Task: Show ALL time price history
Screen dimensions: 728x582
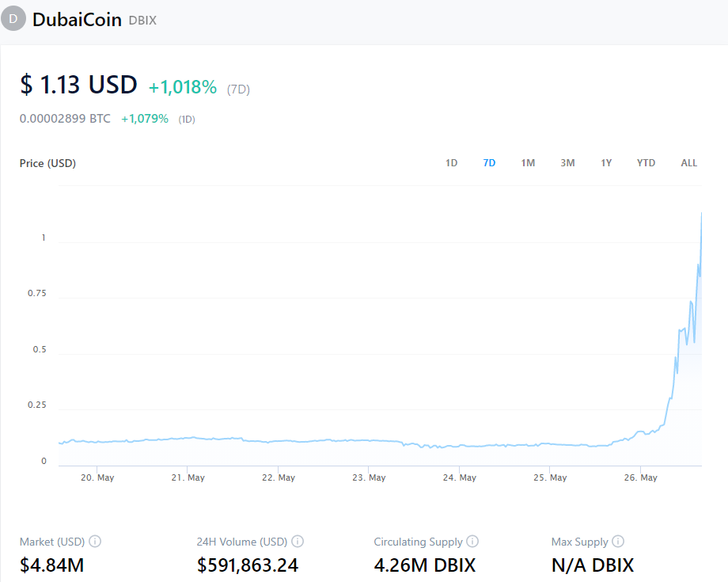Action: point(689,163)
